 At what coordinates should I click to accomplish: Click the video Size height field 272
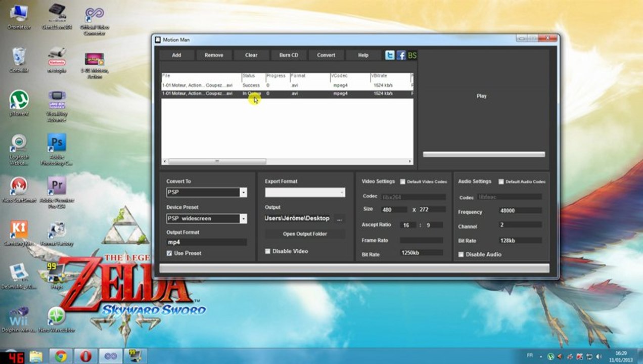[432, 209]
